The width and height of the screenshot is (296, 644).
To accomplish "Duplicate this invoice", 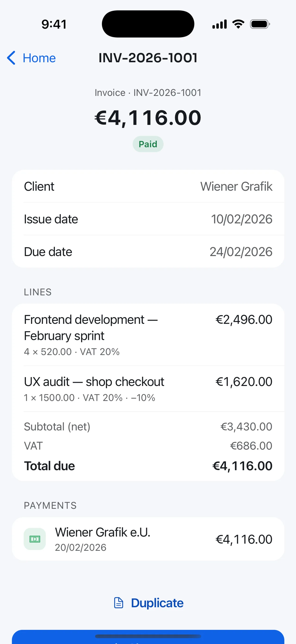I will (x=148, y=603).
